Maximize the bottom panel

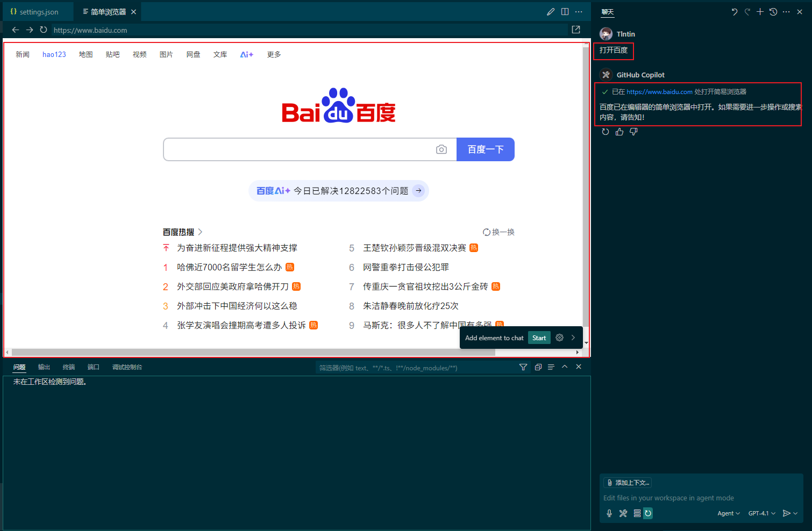(565, 367)
